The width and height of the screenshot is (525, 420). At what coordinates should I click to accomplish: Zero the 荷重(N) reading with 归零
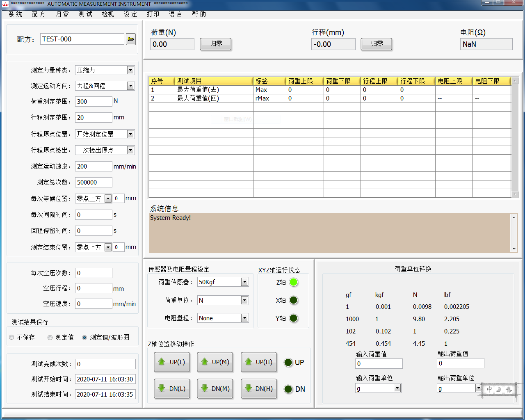click(216, 44)
